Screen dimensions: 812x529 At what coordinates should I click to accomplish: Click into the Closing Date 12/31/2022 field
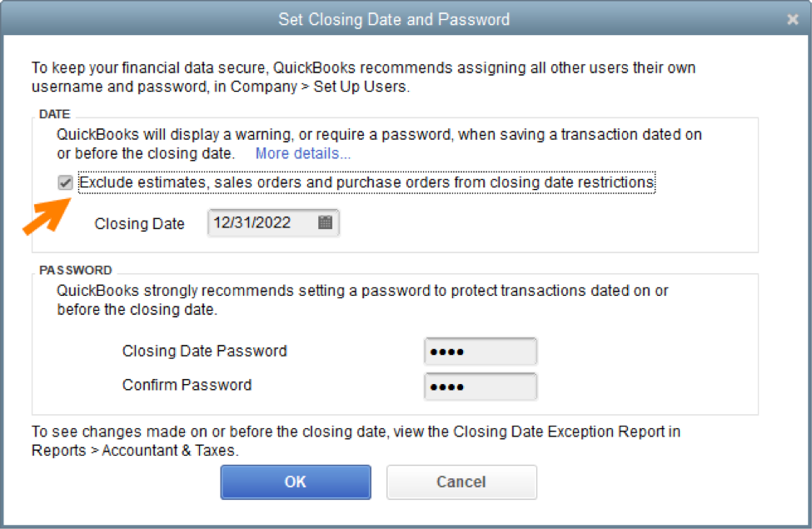[273, 222]
